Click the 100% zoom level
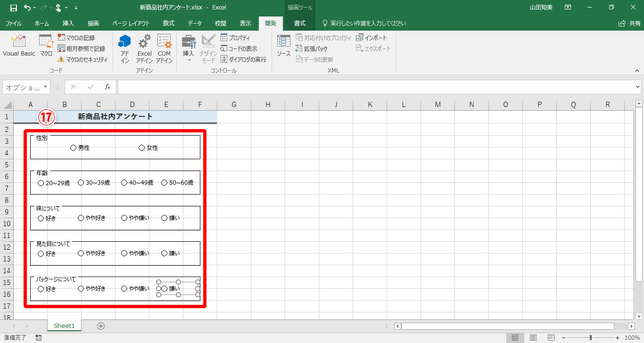644x343 pixels. (x=632, y=337)
